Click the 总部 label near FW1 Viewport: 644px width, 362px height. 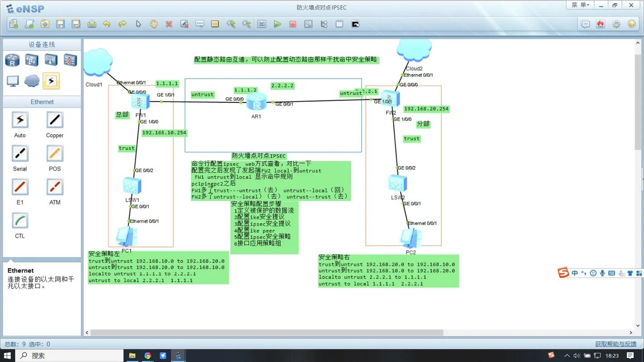tap(123, 115)
